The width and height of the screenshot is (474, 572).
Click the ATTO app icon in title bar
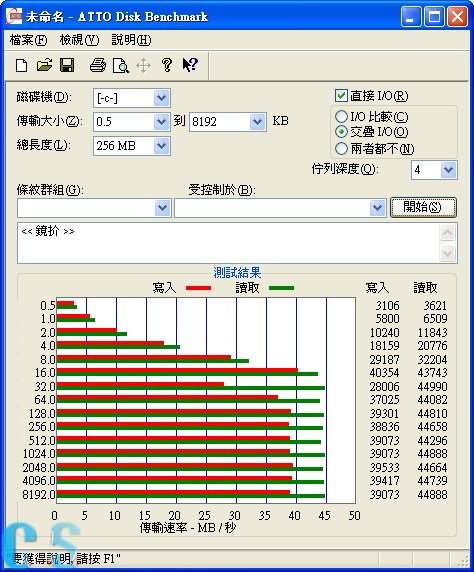(14, 16)
